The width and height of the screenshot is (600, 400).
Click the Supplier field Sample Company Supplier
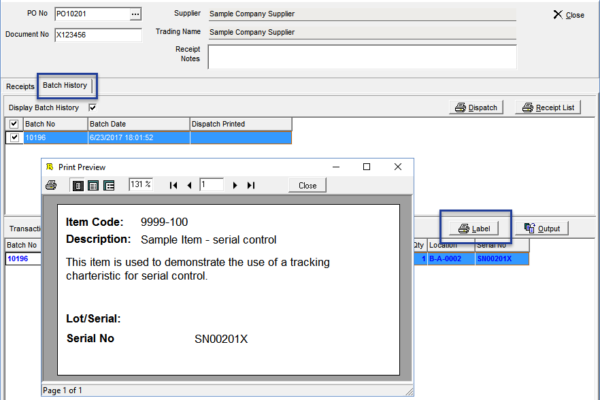coord(362,14)
